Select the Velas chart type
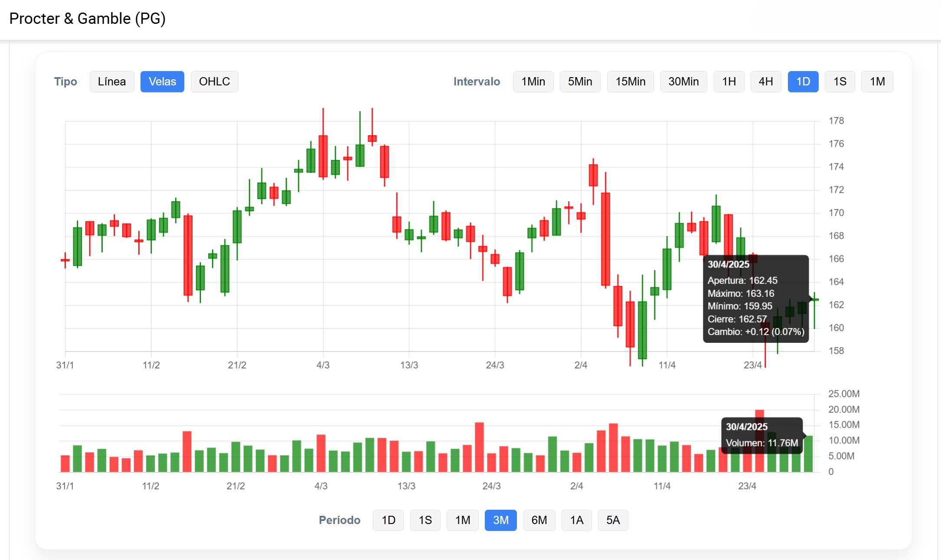Image resolution: width=941 pixels, height=560 pixels. click(162, 81)
